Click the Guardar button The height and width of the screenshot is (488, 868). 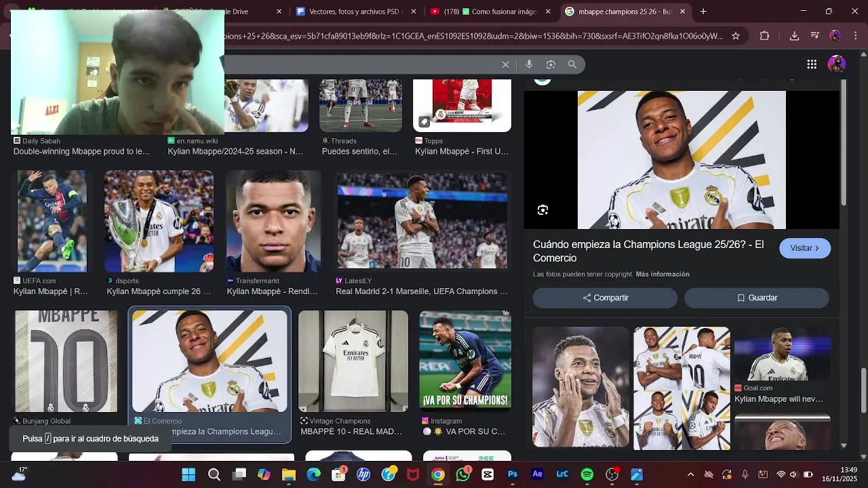tap(757, 298)
